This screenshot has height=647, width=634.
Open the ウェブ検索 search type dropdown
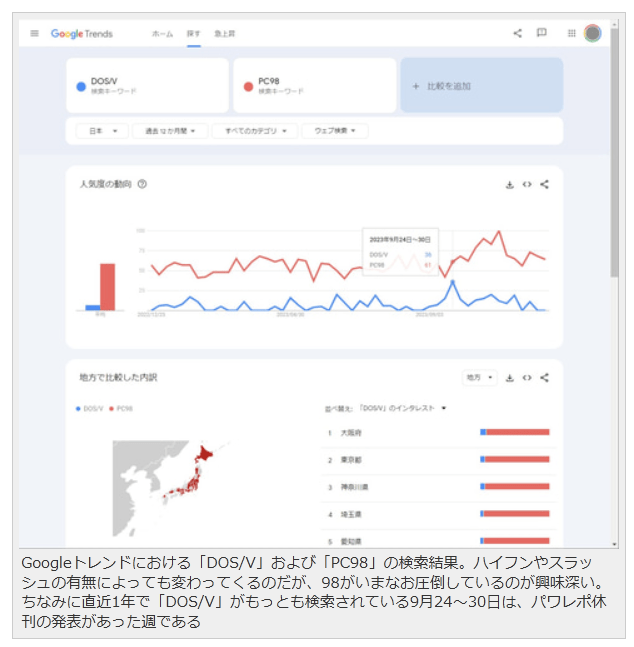pos(337,131)
